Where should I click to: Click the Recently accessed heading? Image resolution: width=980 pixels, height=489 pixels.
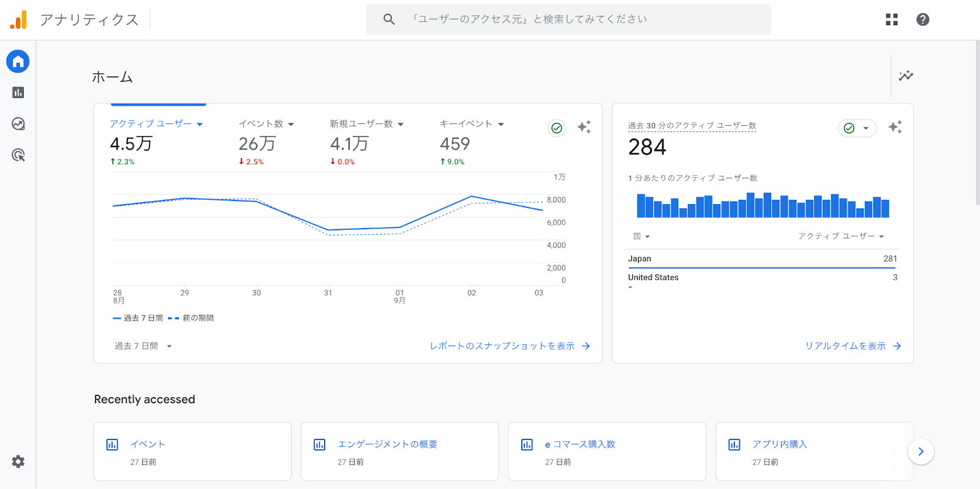click(145, 400)
